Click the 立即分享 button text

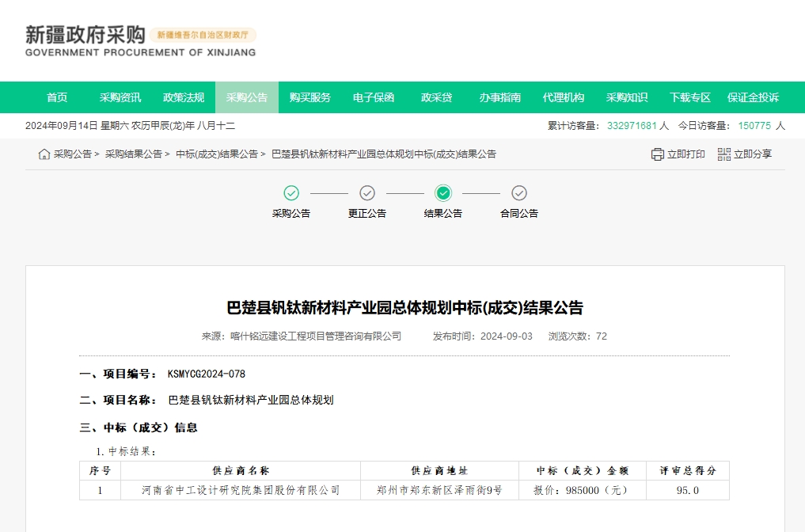click(x=753, y=154)
